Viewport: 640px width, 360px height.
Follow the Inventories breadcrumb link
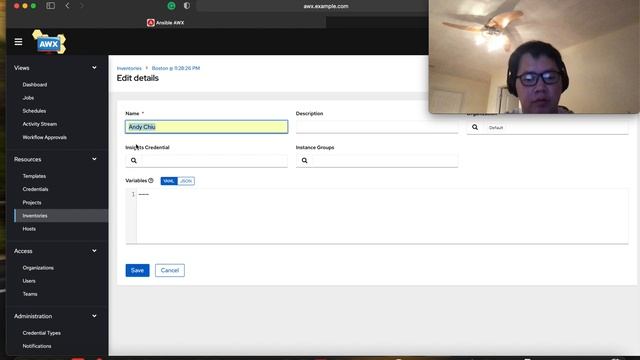[129, 68]
